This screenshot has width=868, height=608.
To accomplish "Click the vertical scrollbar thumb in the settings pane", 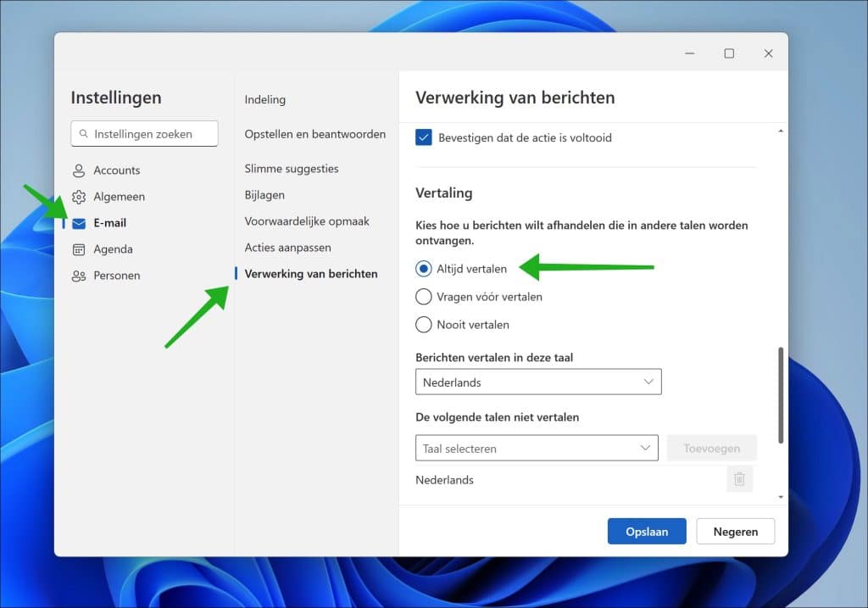I will click(781, 395).
